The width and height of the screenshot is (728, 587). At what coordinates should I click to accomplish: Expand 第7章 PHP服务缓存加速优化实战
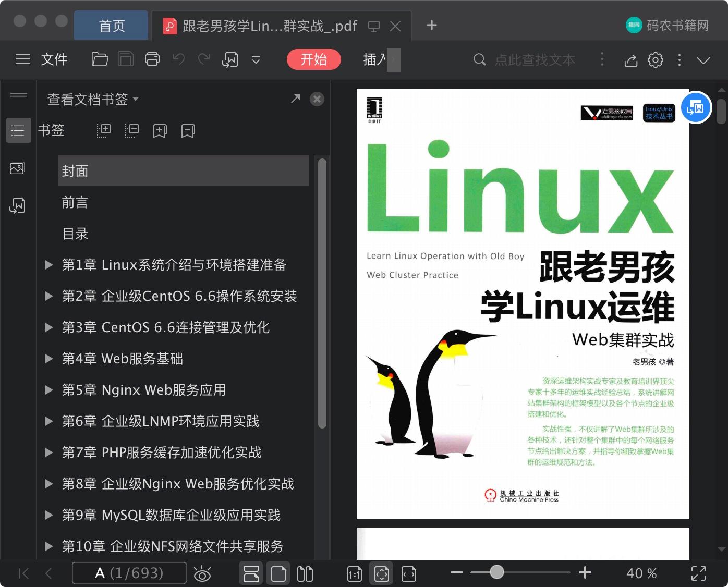(x=49, y=453)
